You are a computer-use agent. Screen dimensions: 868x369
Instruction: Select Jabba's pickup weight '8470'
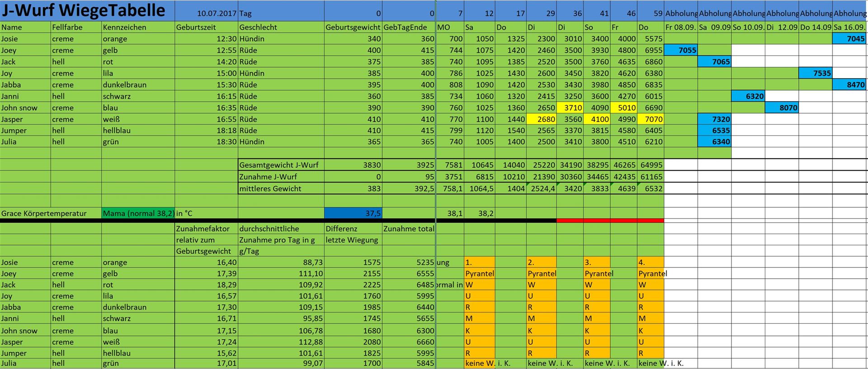[x=850, y=84]
